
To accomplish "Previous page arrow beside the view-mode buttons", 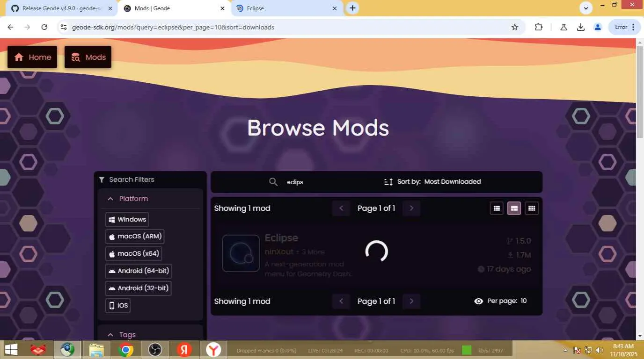I will click(341, 208).
